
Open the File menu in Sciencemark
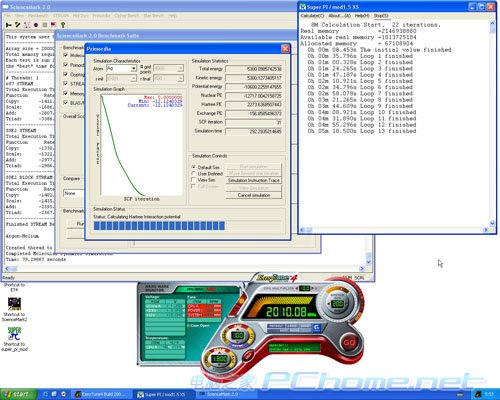coord(7,16)
